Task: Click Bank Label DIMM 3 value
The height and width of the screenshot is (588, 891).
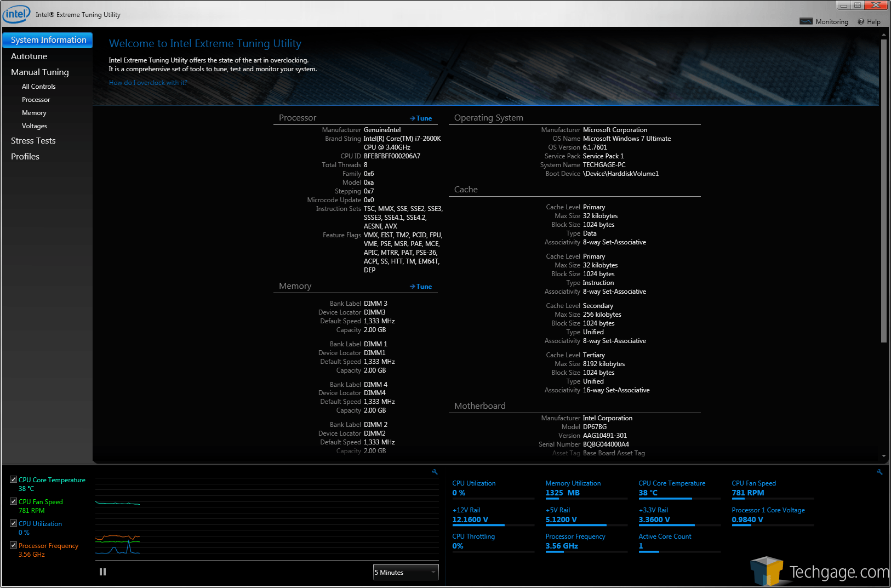Action: 375,304
